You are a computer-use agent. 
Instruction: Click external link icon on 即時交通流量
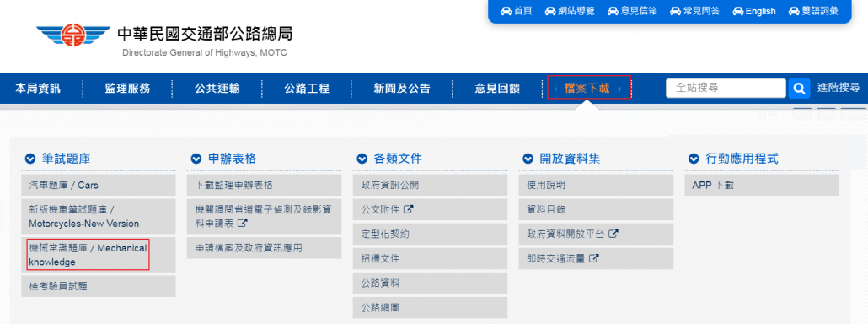point(593,258)
